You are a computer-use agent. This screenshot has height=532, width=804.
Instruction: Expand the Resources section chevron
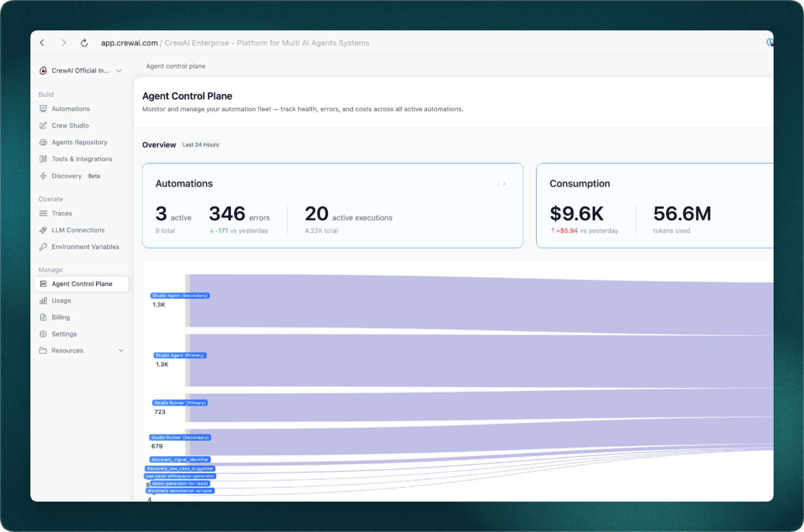[x=121, y=351]
